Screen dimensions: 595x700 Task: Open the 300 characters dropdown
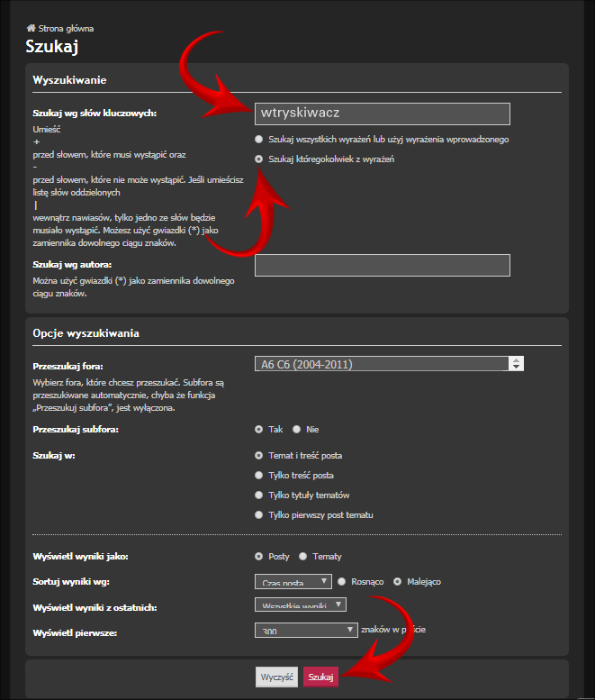click(306, 631)
